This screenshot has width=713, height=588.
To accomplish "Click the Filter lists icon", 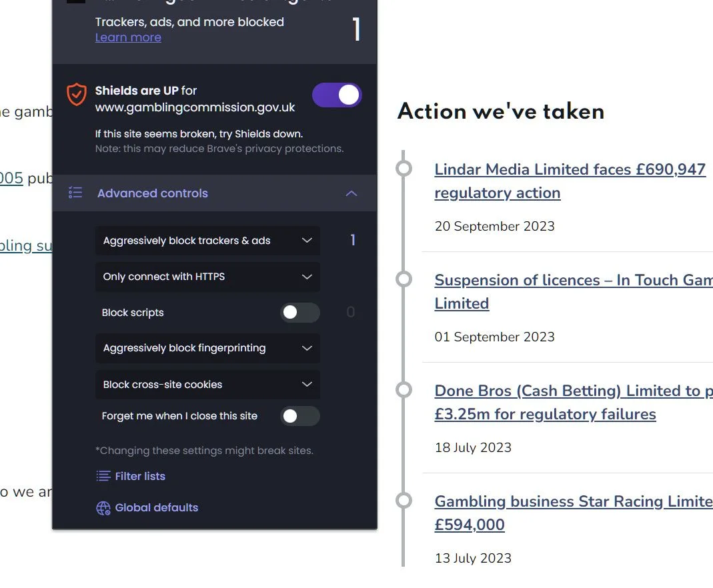I will (103, 476).
